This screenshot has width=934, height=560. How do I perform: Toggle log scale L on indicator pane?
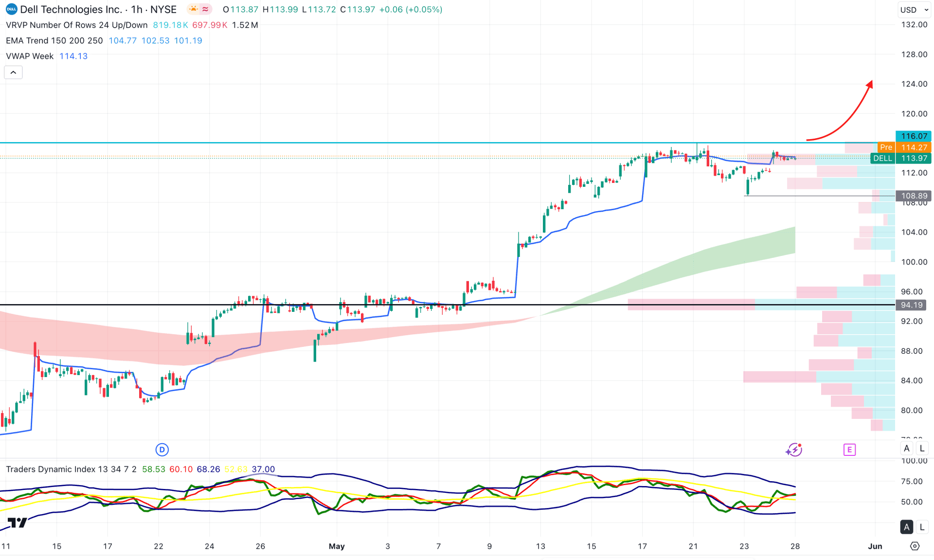(922, 527)
